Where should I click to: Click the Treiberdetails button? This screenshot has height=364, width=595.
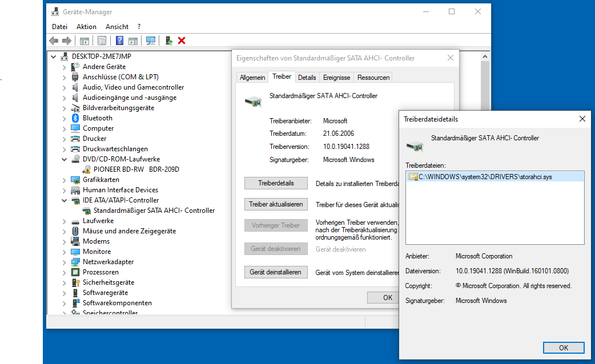276,183
